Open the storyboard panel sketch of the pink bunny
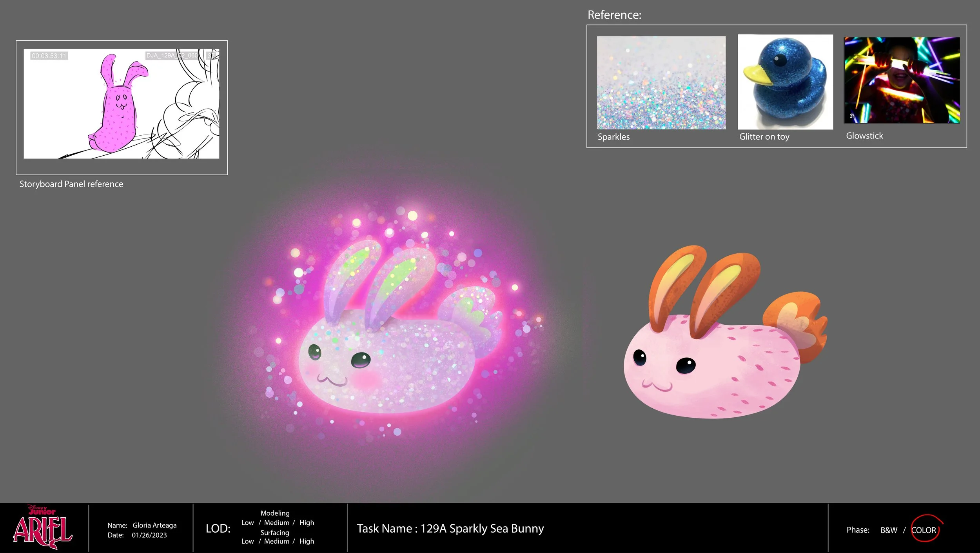This screenshot has width=980, height=553. point(122,104)
